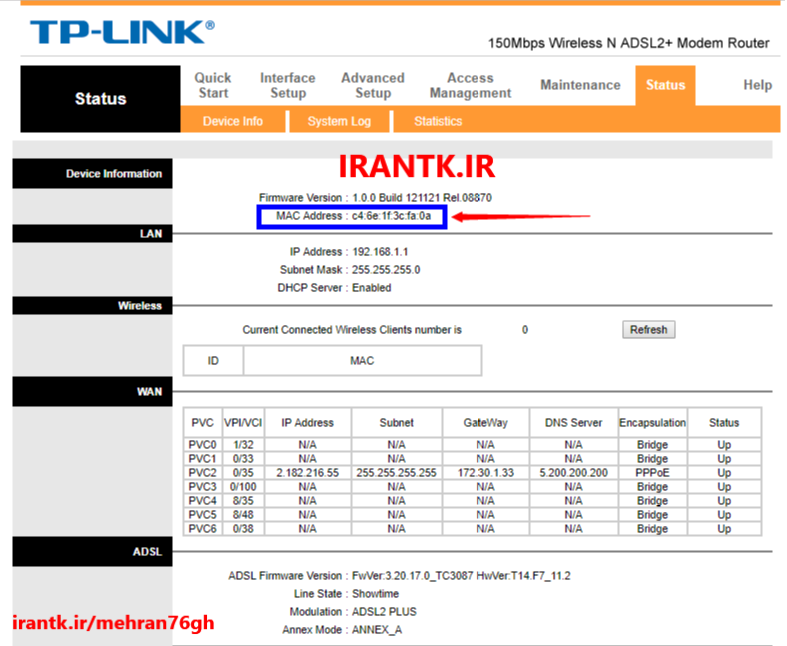Screen dimensions: 787x646
Task: Open the Quick Start tab
Action: [x=213, y=85]
